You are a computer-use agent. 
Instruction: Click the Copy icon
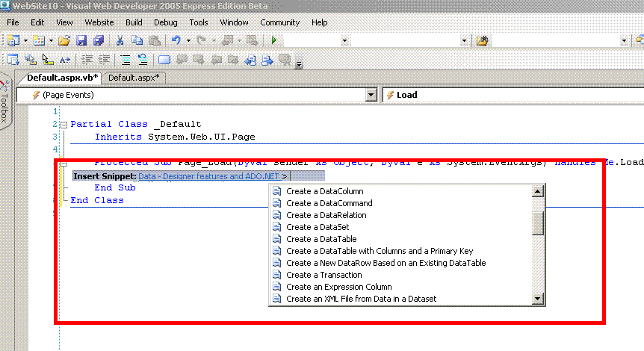coord(137,40)
